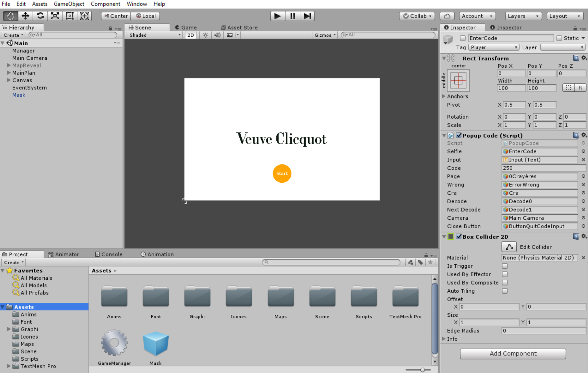Toggle Local handle rotation button
The width and height of the screenshot is (588, 373).
click(x=146, y=16)
